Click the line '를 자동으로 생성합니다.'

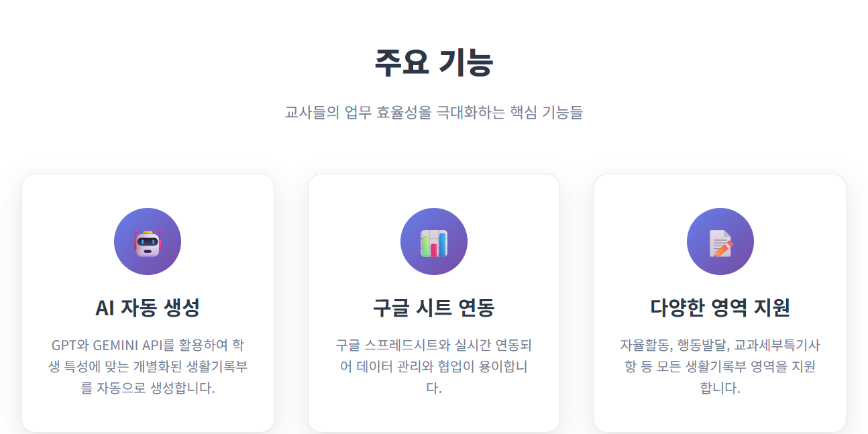[x=148, y=388]
